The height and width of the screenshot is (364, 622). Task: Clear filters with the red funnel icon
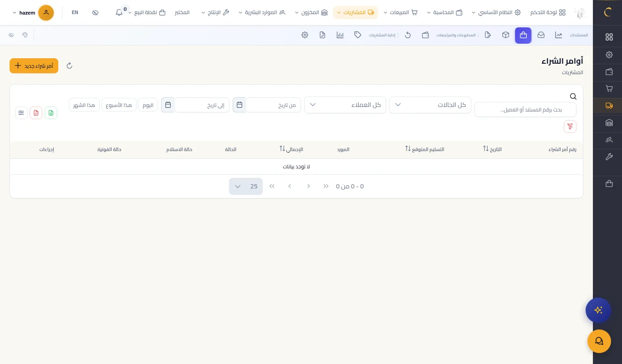[x=570, y=126]
